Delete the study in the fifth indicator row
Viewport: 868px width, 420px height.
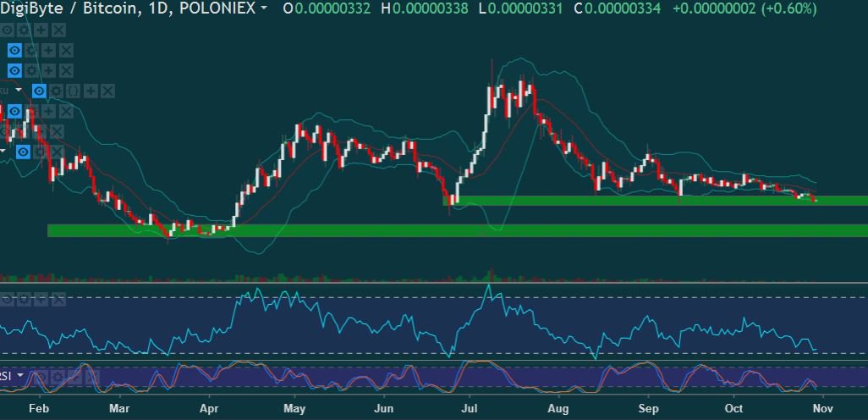(x=67, y=112)
